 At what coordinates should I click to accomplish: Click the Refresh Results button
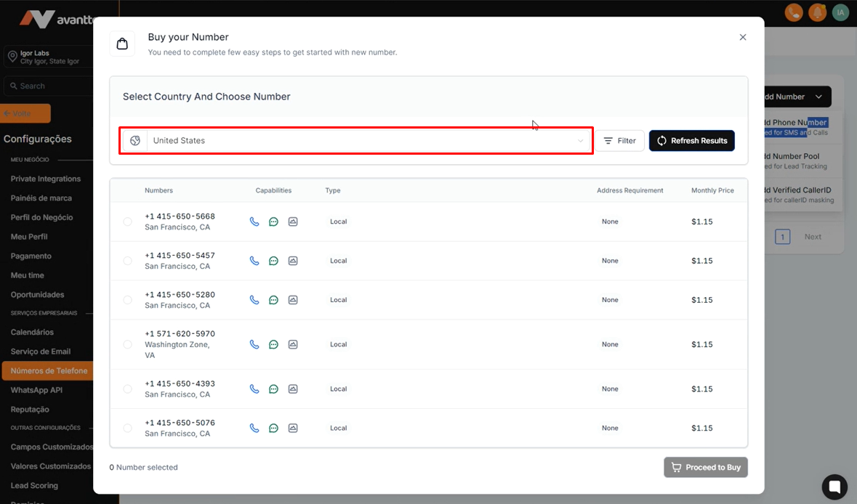pos(691,141)
